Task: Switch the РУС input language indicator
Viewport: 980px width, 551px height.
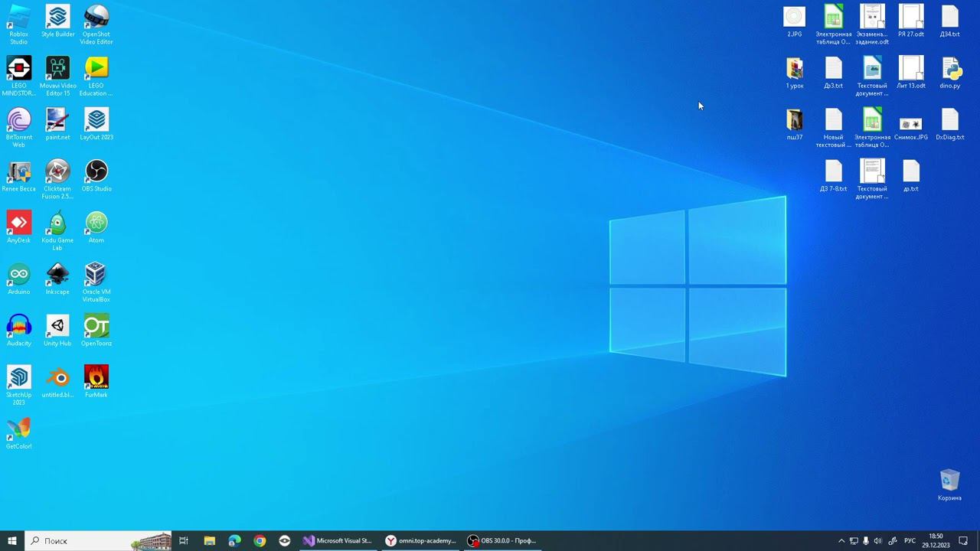Action: click(910, 541)
